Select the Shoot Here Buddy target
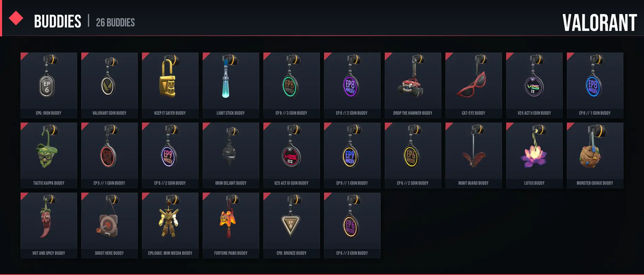The image size is (644, 275). coord(109,225)
